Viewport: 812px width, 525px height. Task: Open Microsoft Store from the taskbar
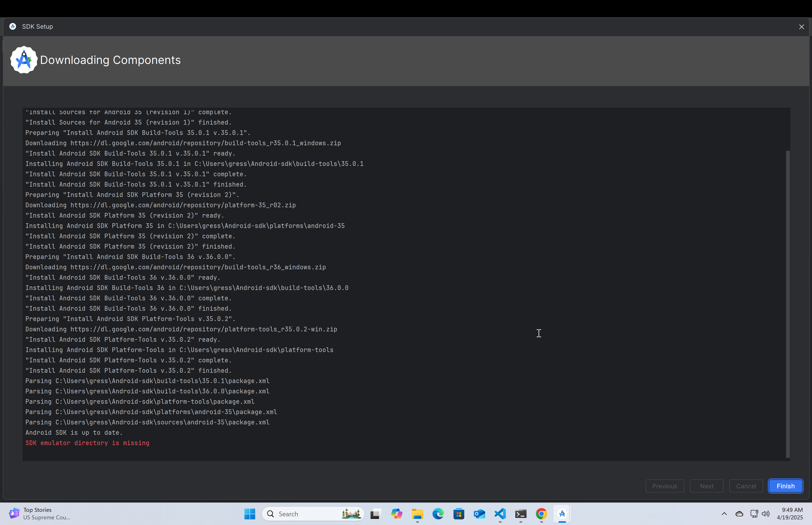tap(459, 514)
